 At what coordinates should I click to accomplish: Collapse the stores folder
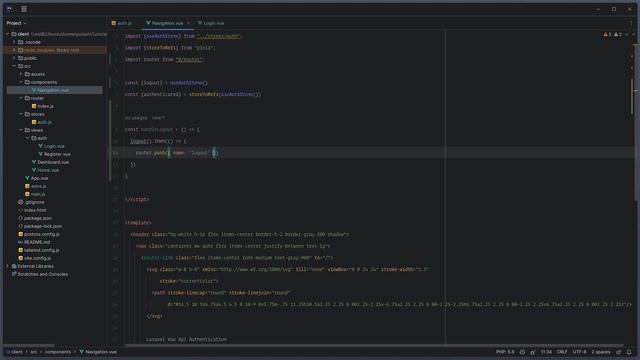(x=21, y=114)
